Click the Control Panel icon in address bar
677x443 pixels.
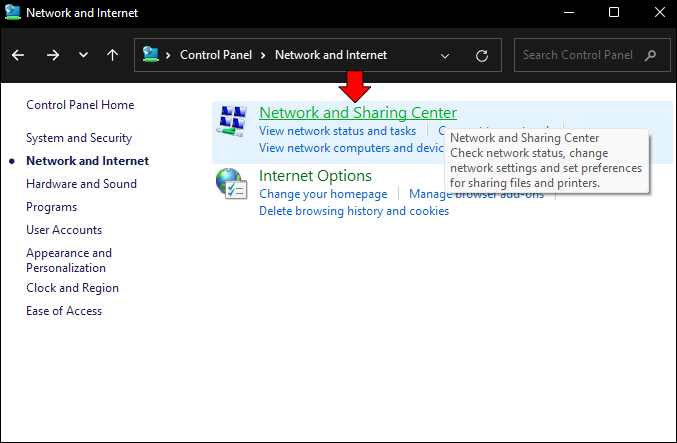151,55
